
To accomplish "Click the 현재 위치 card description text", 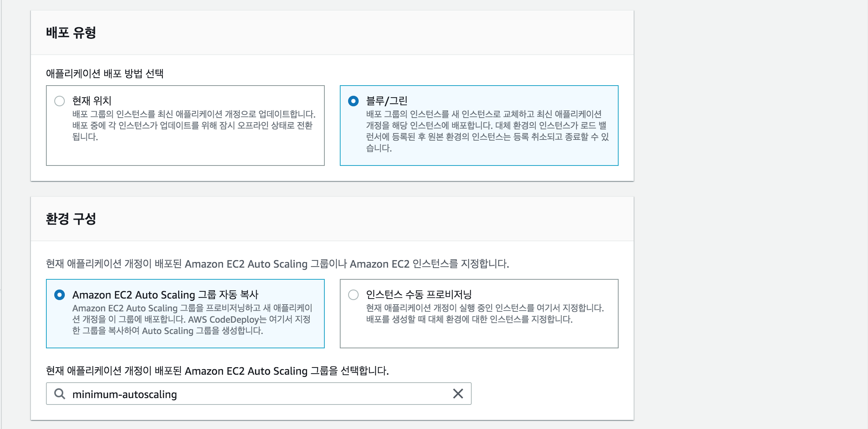I will click(x=193, y=126).
